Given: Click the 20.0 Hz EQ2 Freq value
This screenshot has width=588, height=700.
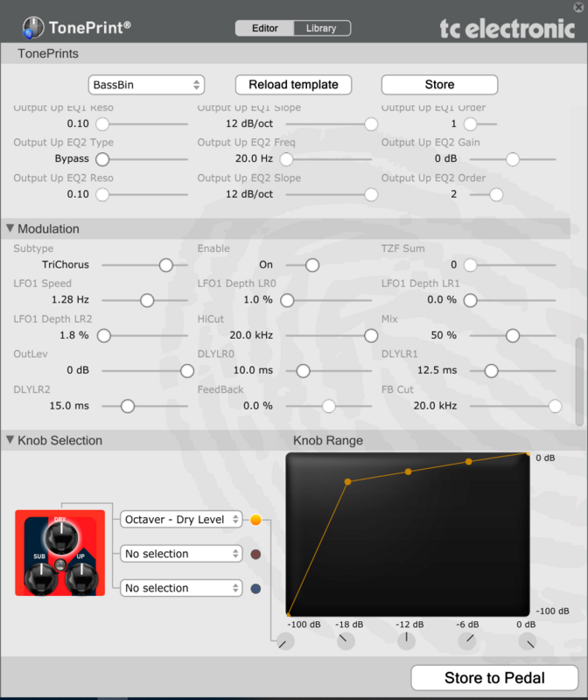Looking at the screenshot, I should pyautogui.click(x=254, y=158).
